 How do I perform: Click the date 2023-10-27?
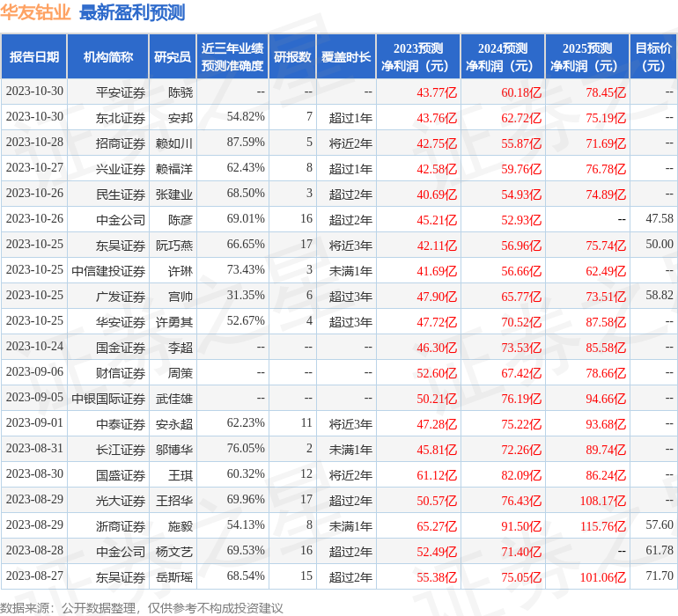coord(34,167)
